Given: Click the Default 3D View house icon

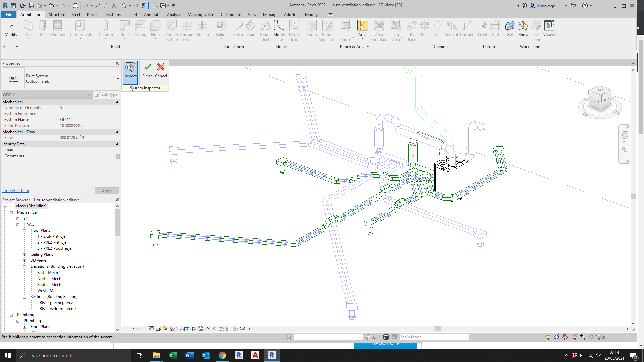Looking at the screenshot, I should (x=124, y=6).
